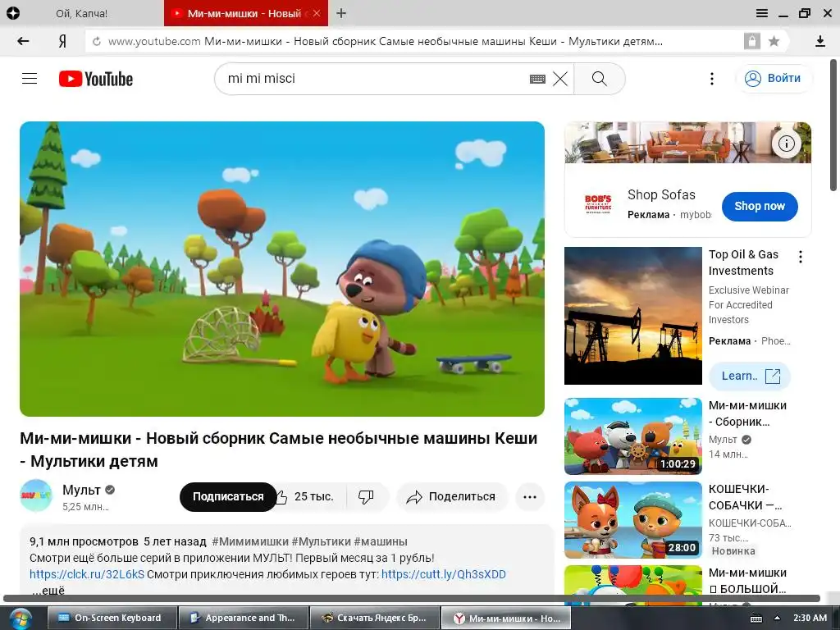840x630 pixels.
Task: Open the clck.ru/32L6kS link
Action: (x=87, y=574)
